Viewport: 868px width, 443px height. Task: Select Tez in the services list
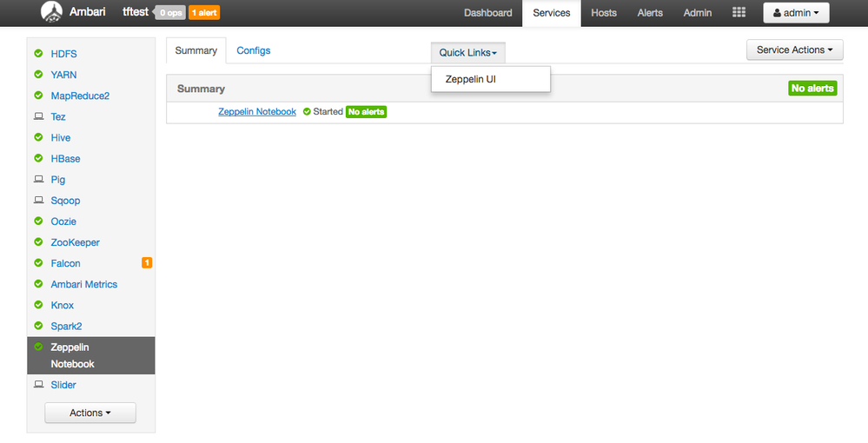58,117
